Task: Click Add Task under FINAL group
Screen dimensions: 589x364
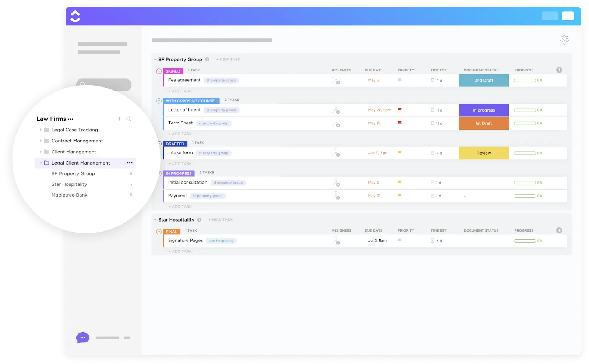Action: pos(180,251)
